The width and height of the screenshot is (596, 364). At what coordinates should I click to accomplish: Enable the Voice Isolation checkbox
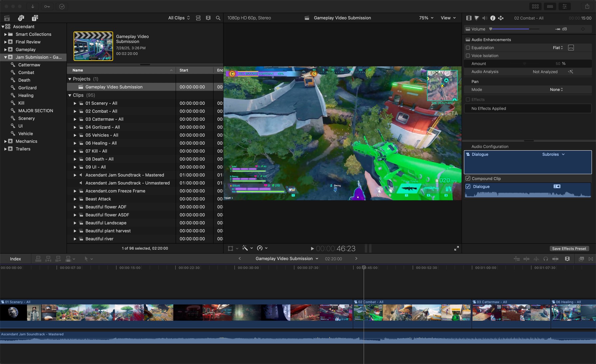(x=468, y=56)
